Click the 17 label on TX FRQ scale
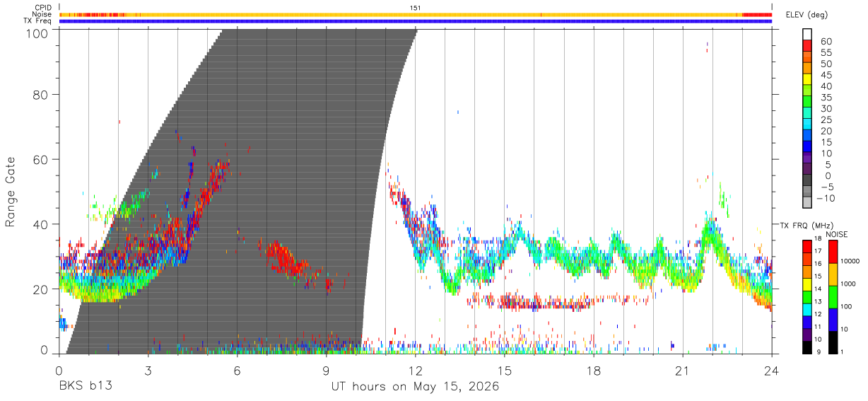 pyautogui.click(x=819, y=251)
